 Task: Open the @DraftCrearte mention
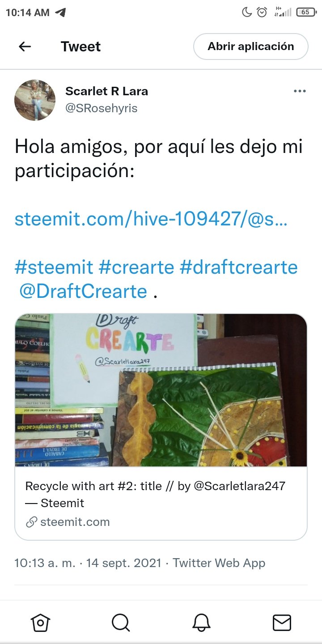click(x=83, y=292)
